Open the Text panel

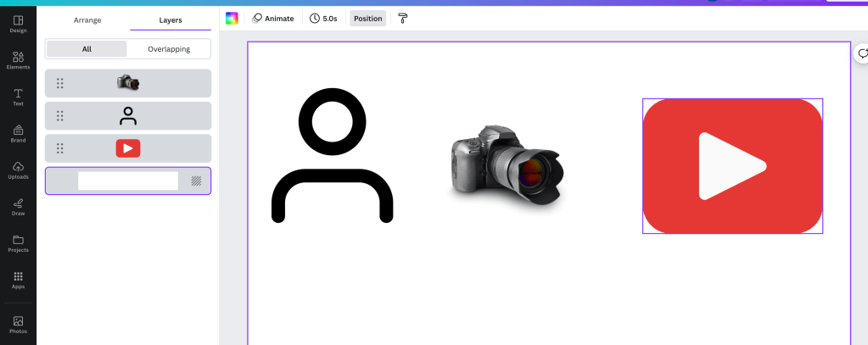pos(18,97)
